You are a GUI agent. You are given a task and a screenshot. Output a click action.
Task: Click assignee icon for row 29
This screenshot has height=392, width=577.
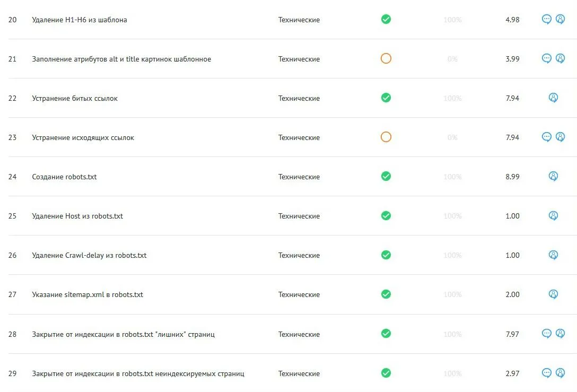point(560,373)
